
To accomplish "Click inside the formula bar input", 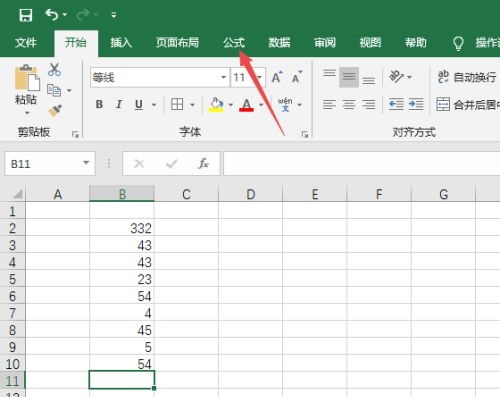I will coord(362,163).
